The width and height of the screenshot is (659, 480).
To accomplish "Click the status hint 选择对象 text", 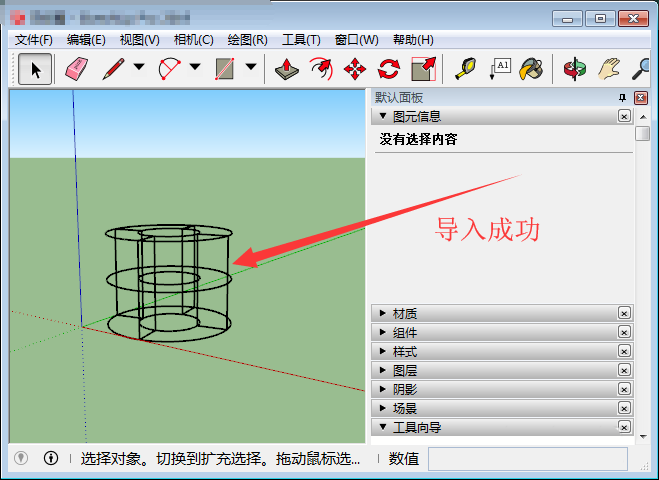I will tap(220, 459).
